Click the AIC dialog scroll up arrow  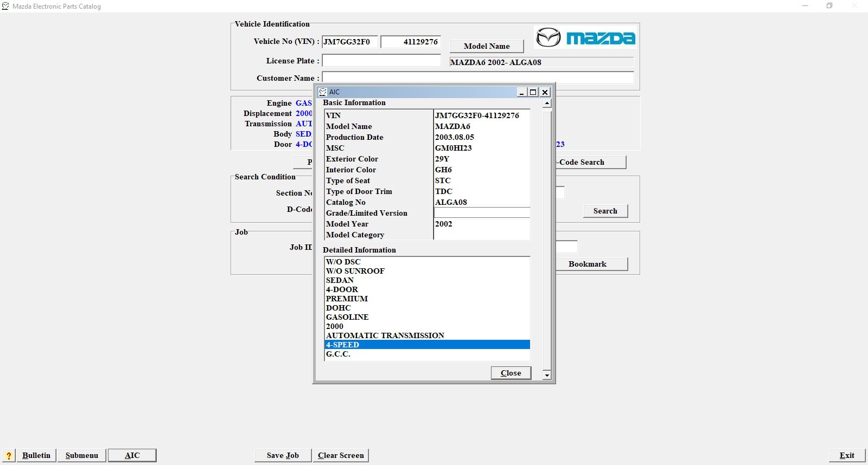[547, 103]
